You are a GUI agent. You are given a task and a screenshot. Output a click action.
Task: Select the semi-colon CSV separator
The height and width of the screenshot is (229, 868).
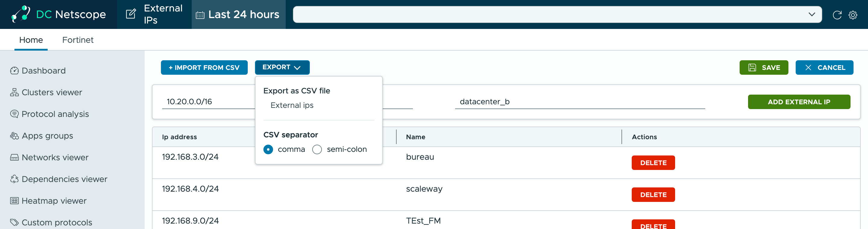coord(317,149)
